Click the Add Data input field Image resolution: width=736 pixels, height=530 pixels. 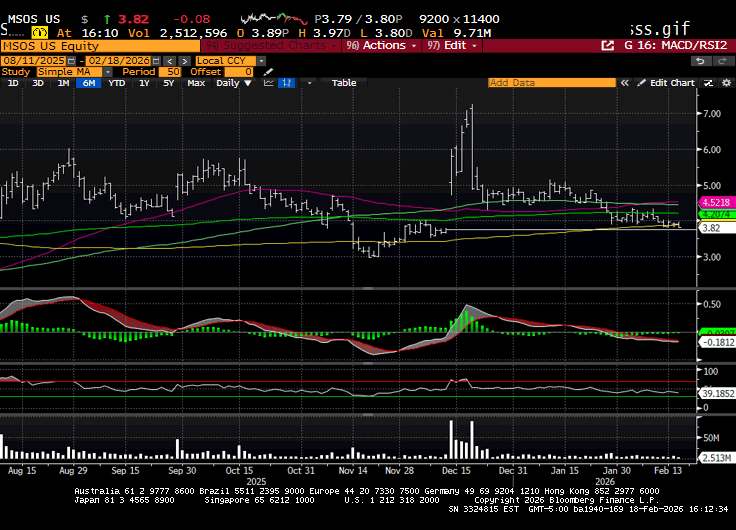(552, 83)
